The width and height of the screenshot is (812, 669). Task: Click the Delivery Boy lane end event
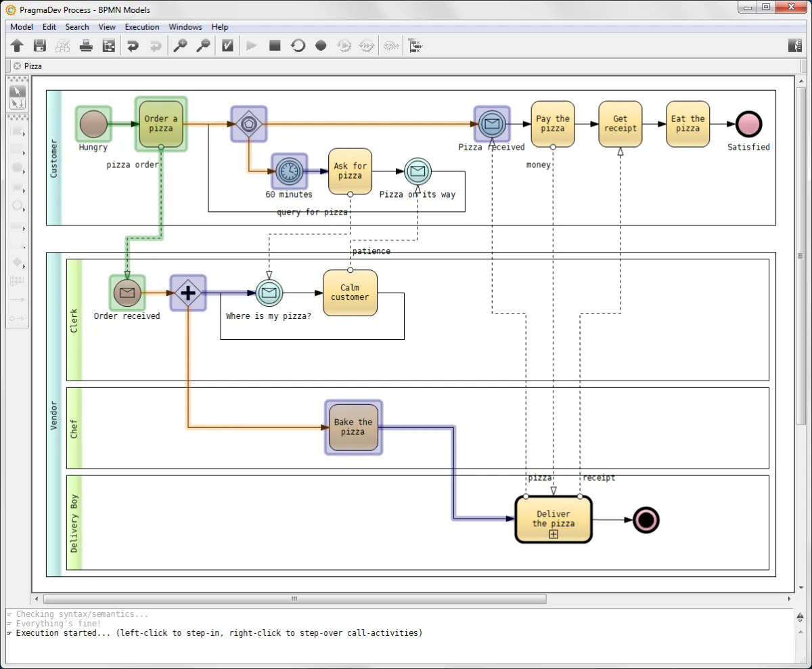[646, 520]
